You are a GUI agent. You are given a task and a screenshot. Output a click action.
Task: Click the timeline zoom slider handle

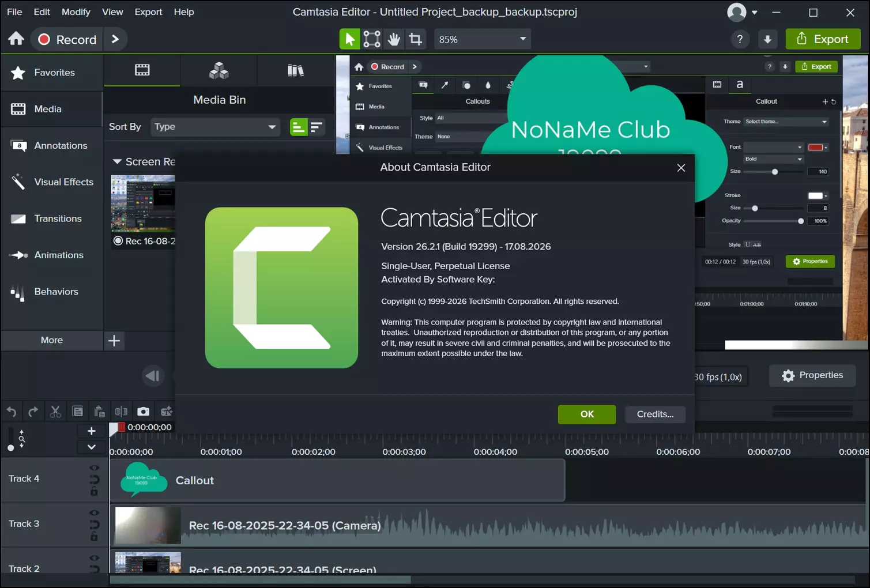pyautogui.click(x=10, y=448)
